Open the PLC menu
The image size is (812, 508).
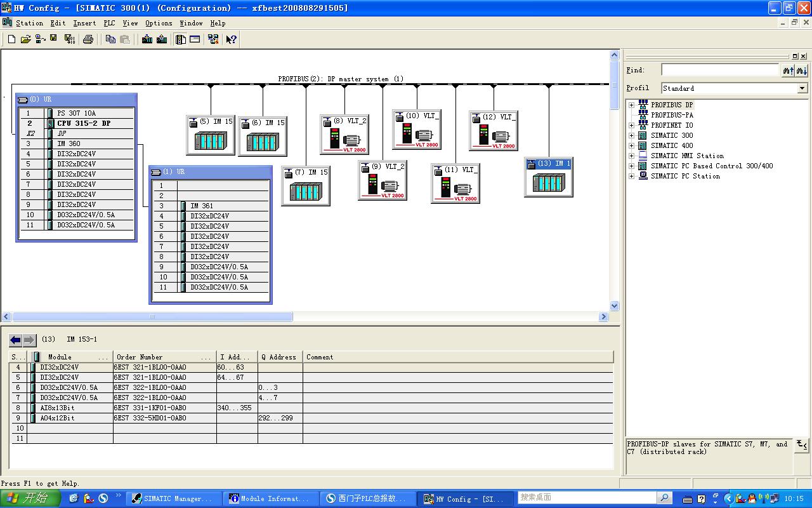coord(110,23)
